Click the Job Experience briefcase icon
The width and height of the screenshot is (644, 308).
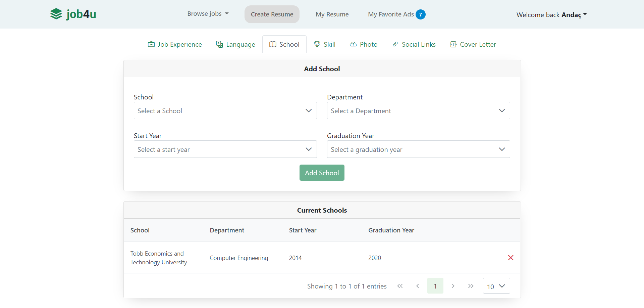(x=151, y=44)
